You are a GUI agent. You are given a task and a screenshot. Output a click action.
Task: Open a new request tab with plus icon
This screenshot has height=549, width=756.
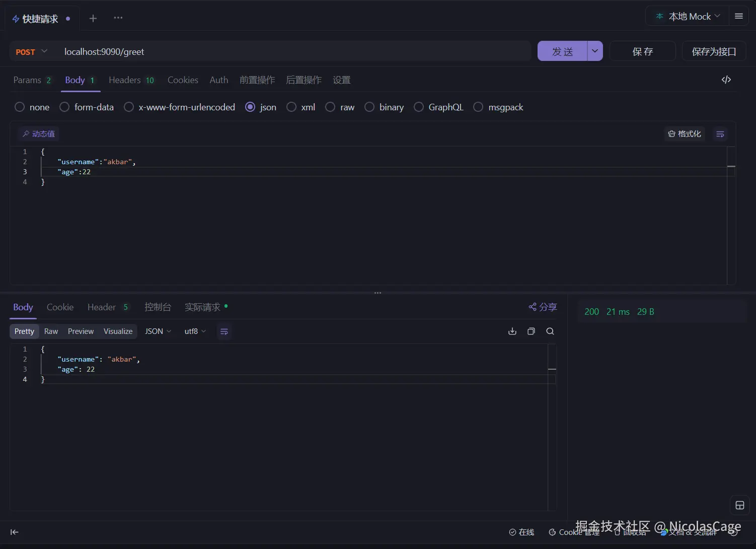[x=93, y=19]
